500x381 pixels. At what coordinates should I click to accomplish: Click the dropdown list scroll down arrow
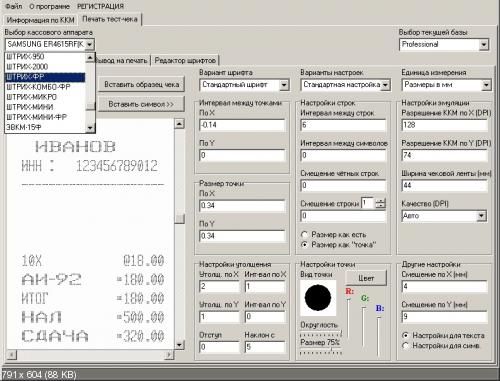[x=90, y=128]
